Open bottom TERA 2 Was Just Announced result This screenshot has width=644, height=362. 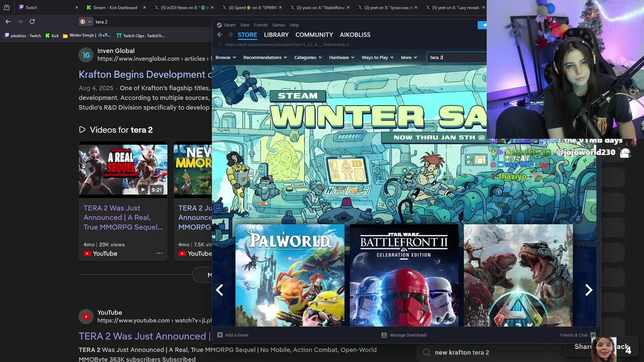pyautogui.click(x=145, y=336)
